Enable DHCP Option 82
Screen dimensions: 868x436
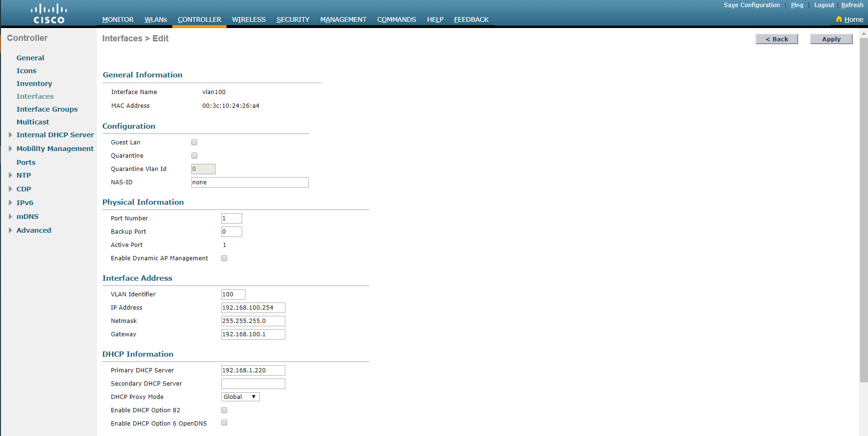coord(224,410)
